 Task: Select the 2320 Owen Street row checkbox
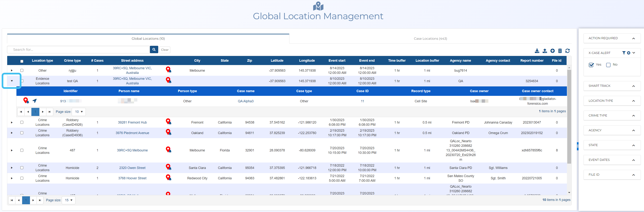click(x=22, y=168)
